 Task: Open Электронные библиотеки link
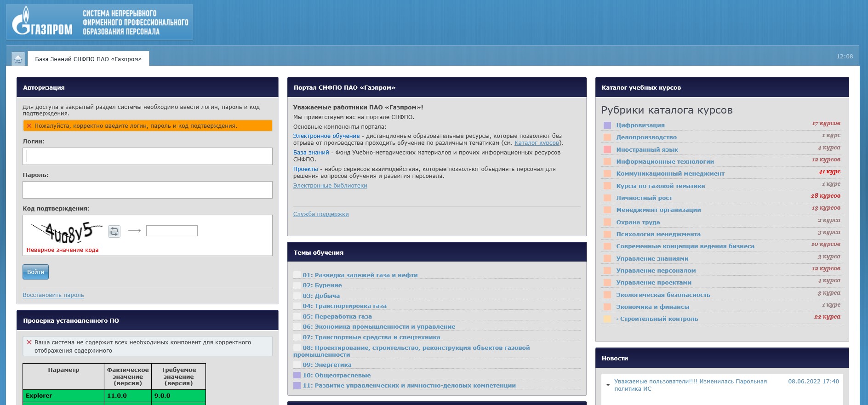click(330, 186)
